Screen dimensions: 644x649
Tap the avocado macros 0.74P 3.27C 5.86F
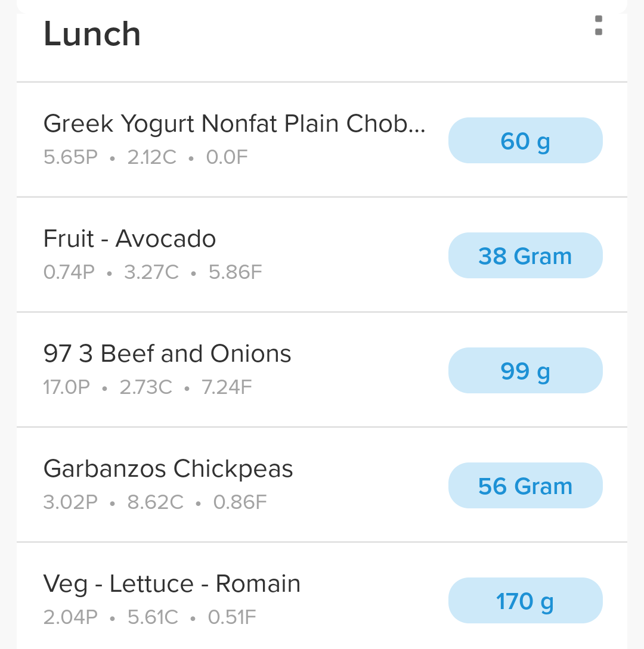pyautogui.click(x=153, y=272)
